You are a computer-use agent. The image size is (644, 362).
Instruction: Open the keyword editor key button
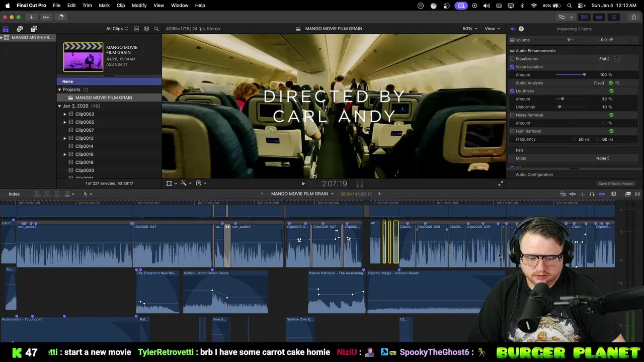pyautogui.click(x=46, y=17)
